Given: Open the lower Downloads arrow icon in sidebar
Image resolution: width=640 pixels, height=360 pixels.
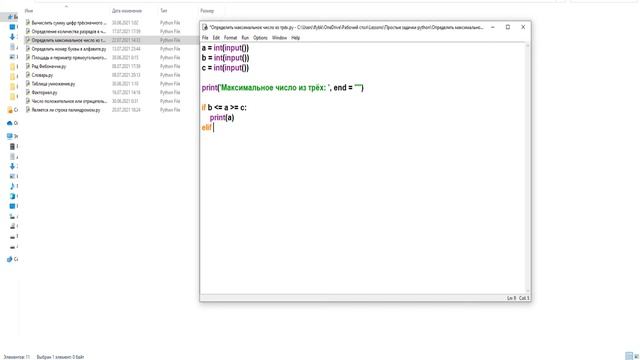Looking at the screenshot, I should [x=12, y=166].
